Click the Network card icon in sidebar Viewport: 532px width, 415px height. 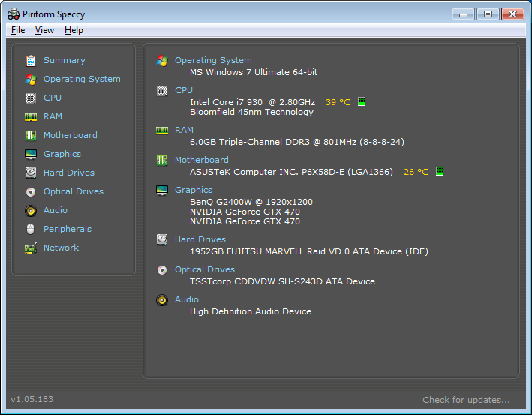31,248
